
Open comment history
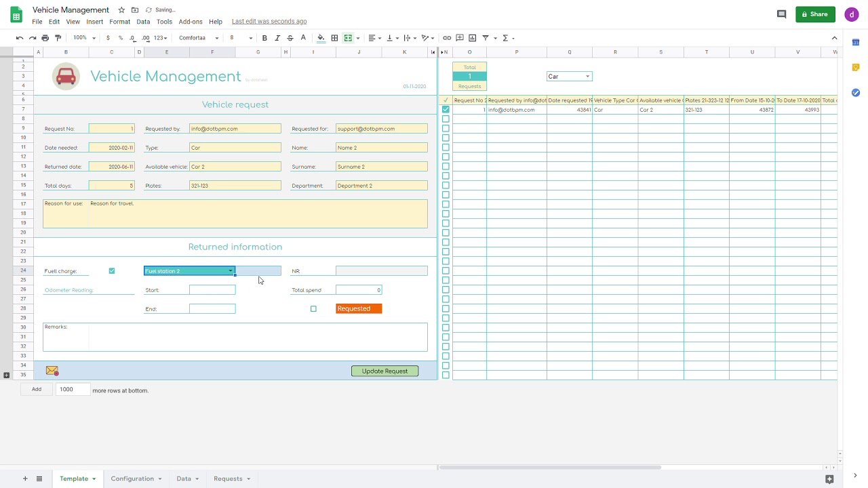tap(781, 14)
